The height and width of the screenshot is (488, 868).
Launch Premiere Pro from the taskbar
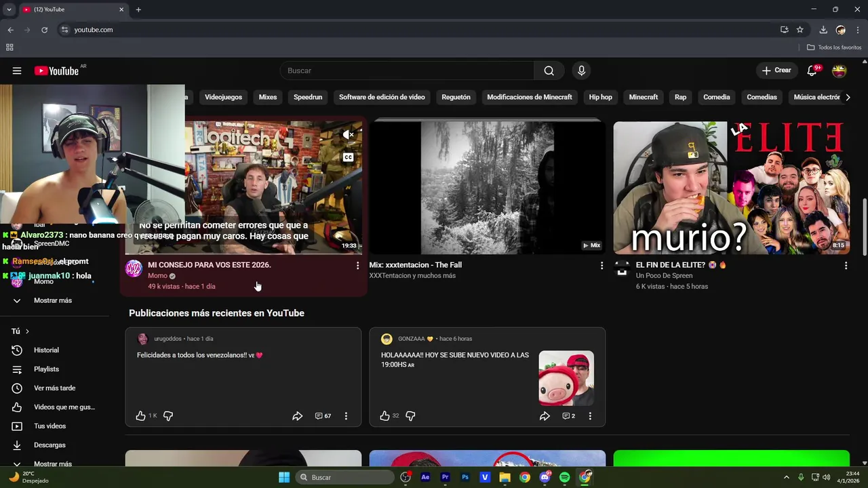pos(446,477)
